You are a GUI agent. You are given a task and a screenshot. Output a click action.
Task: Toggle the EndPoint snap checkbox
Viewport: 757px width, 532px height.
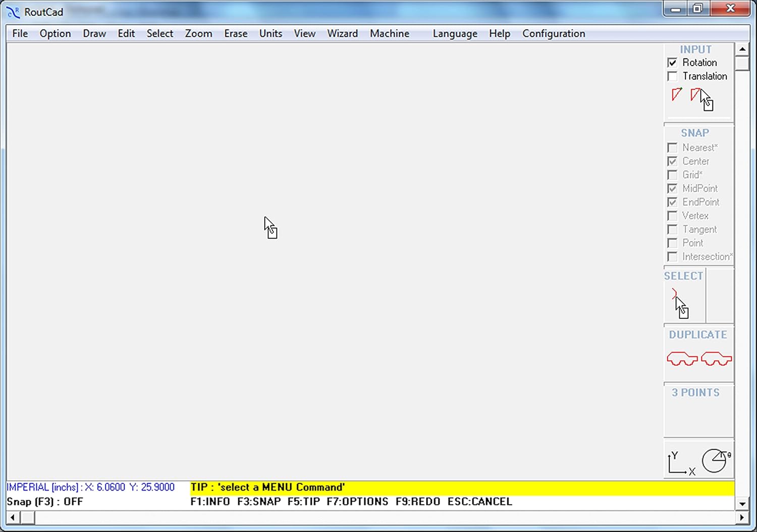coord(672,202)
